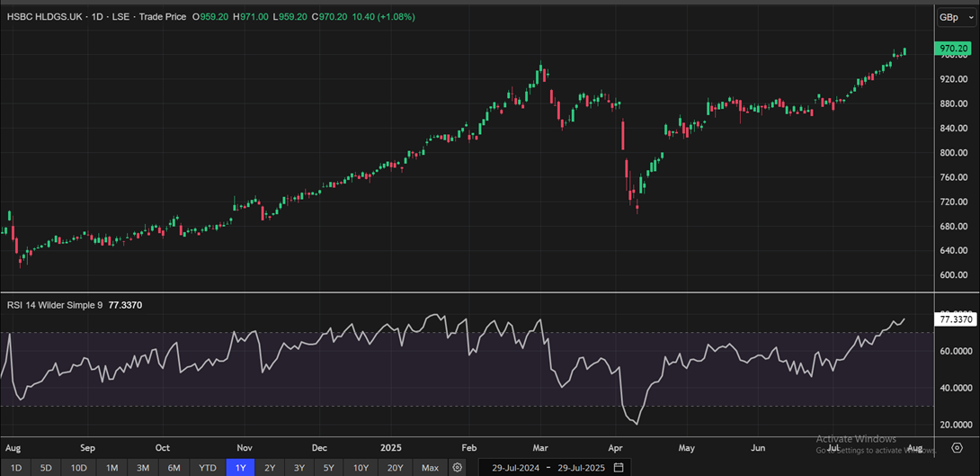Click the 970.20 current price label
980x476 pixels.
953,49
